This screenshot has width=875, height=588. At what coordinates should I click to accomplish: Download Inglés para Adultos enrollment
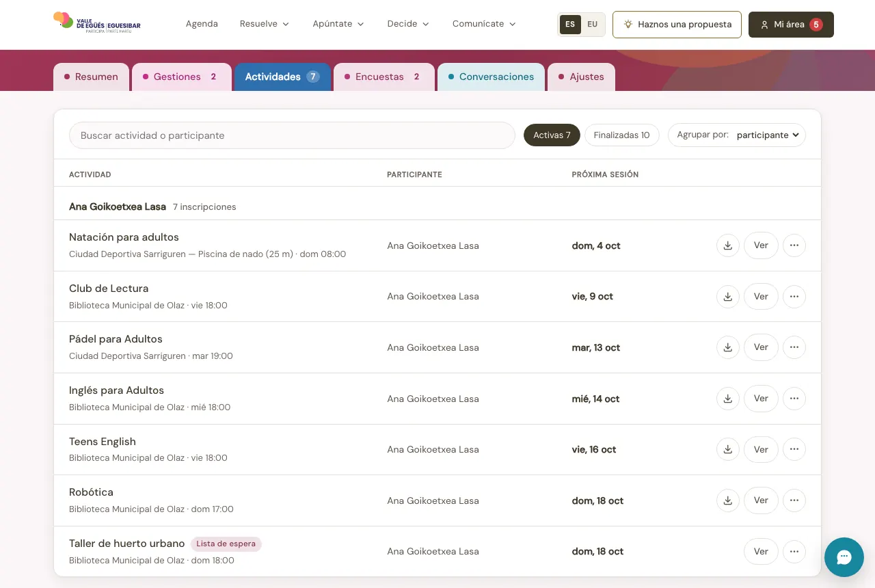click(x=728, y=399)
